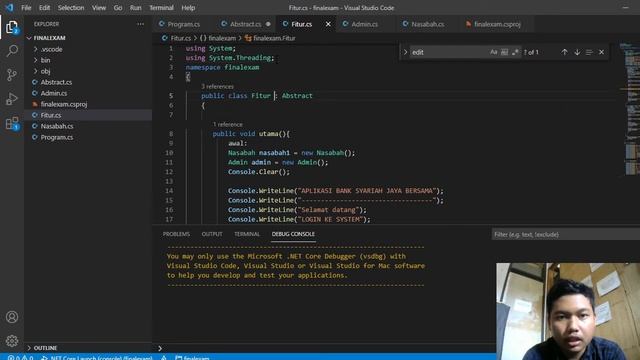This screenshot has width=640, height=360.
Task: Toggle Match Case in find widget
Action: tap(493, 52)
